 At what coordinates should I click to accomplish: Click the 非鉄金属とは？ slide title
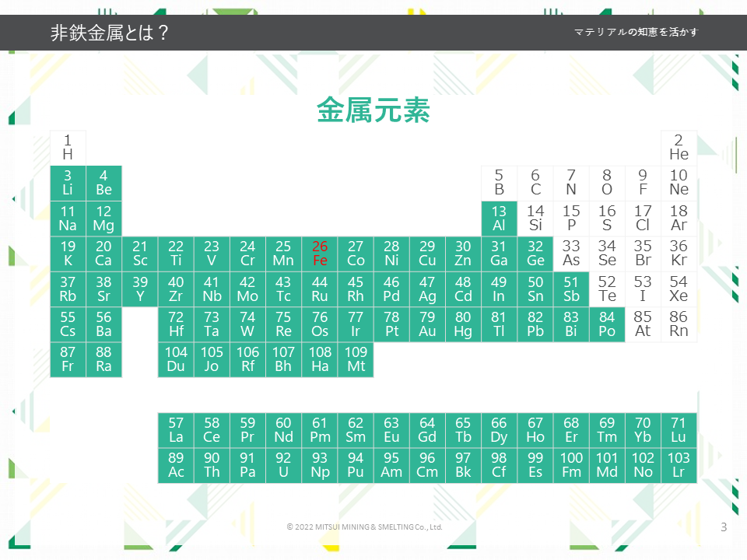point(110,33)
